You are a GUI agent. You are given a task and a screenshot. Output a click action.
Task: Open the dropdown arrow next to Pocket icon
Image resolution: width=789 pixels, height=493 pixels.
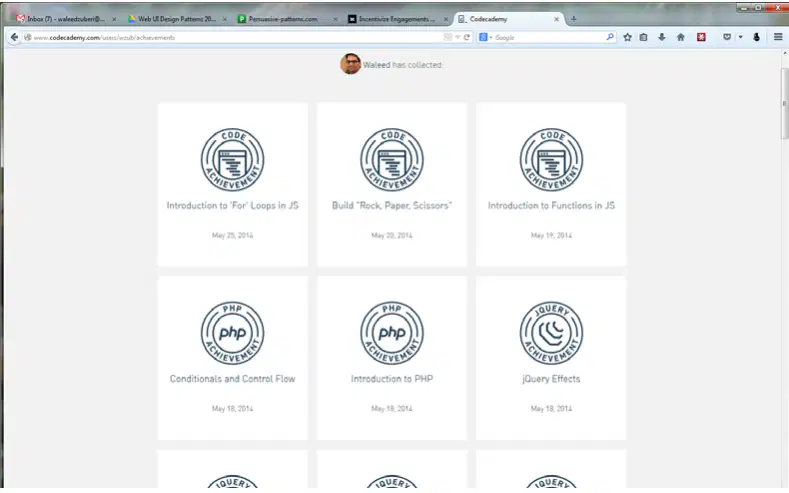click(x=740, y=37)
